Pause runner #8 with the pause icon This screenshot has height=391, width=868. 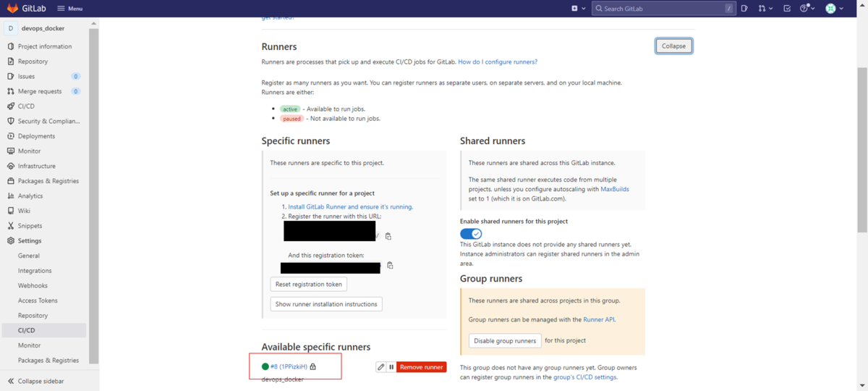(391, 367)
